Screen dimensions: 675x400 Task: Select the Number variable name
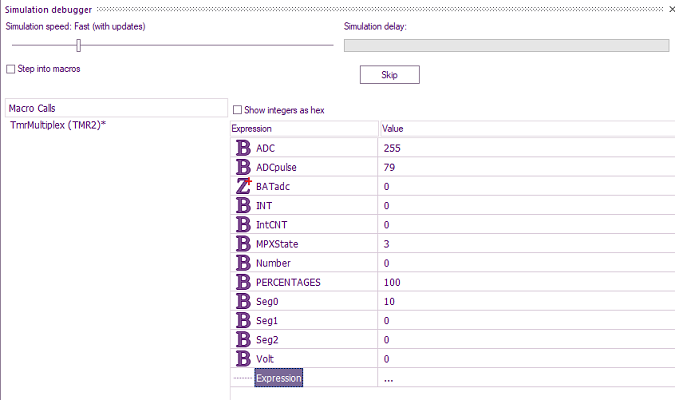[x=273, y=263]
